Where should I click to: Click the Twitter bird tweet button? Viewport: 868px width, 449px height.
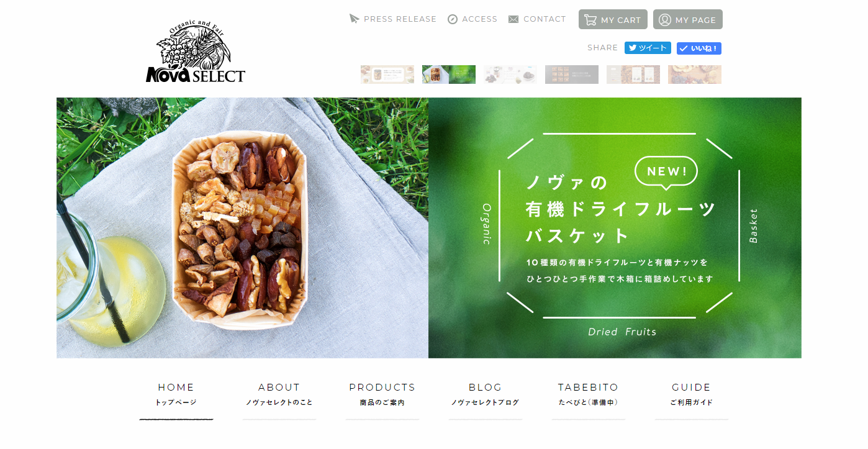[x=648, y=48]
